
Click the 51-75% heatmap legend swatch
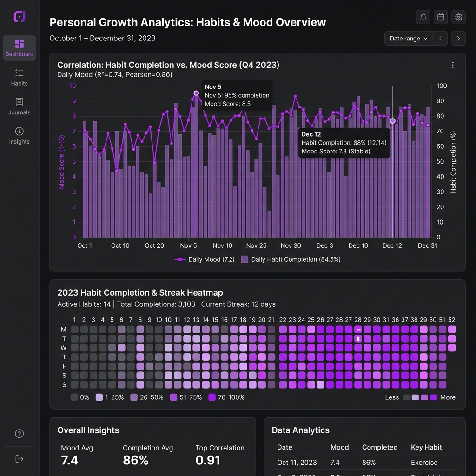pos(174,397)
